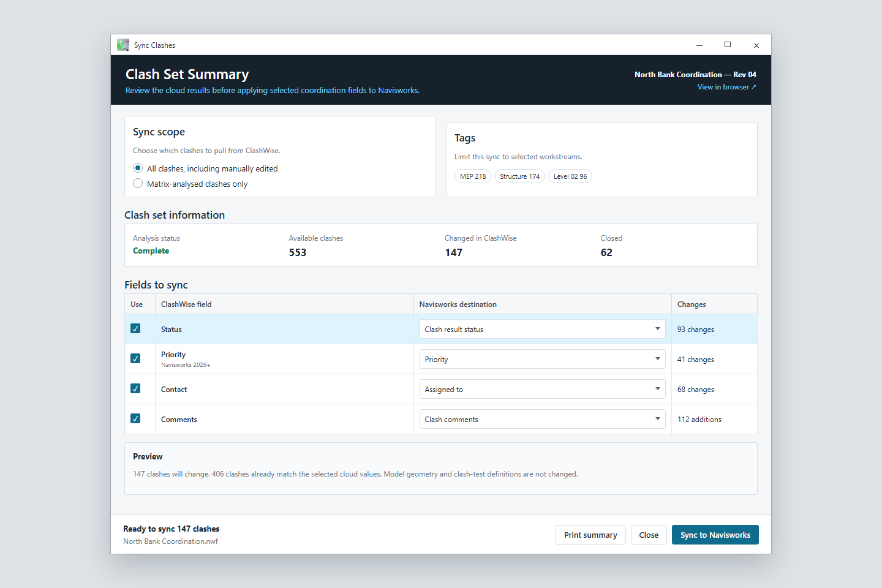Image resolution: width=882 pixels, height=588 pixels.
Task: Select the Contact row label
Action: coord(174,390)
